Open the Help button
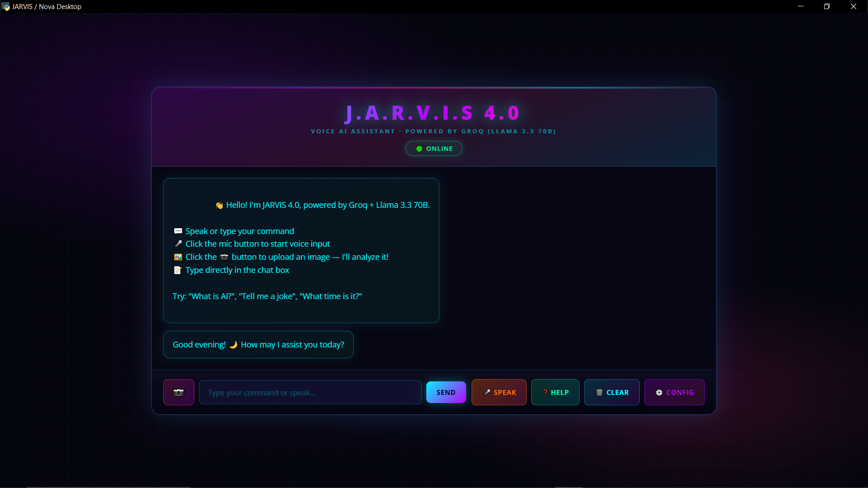 tap(555, 392)
